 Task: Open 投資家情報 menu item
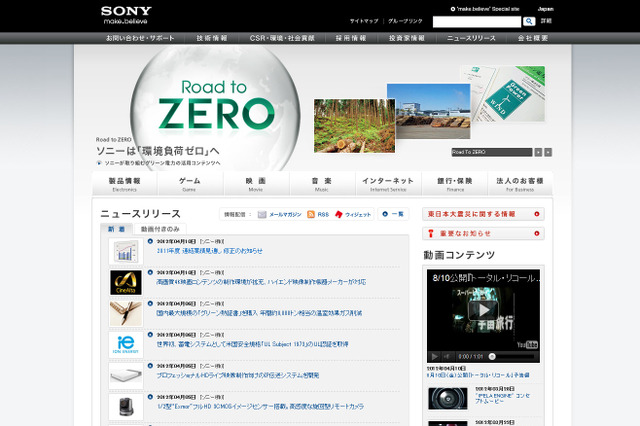pos(407,38)
